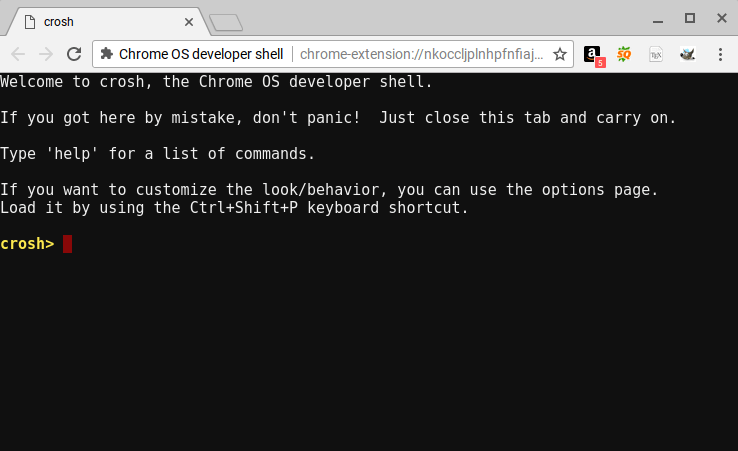This screenshot has height=451, width=738.
Task: Bookmark this page with the star icon
Action: 560,54
